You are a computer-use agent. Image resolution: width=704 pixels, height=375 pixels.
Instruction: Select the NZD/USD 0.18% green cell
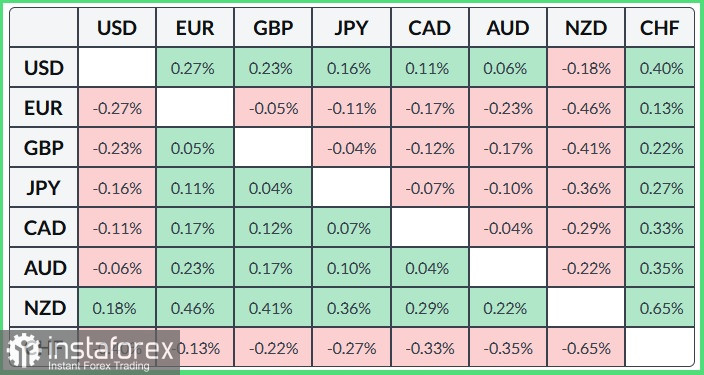pos(117,308)
